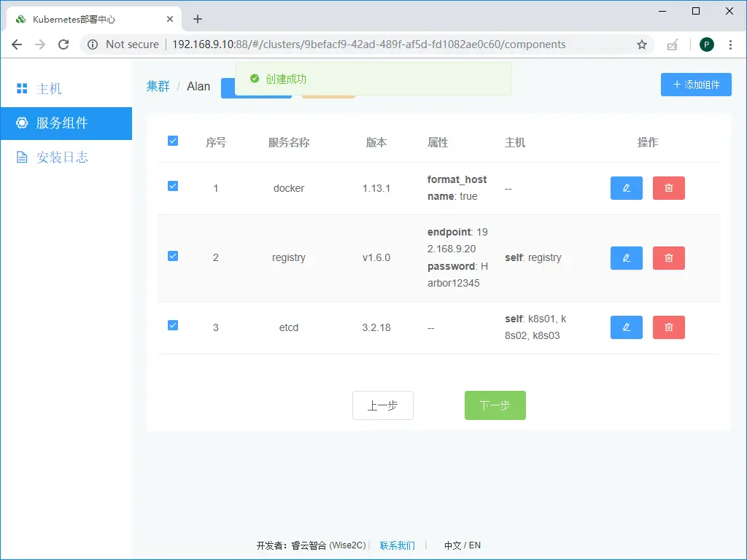Click version 3.2.18 cell
This screenshot has width=747, height=560.
[x=376, y=327]
